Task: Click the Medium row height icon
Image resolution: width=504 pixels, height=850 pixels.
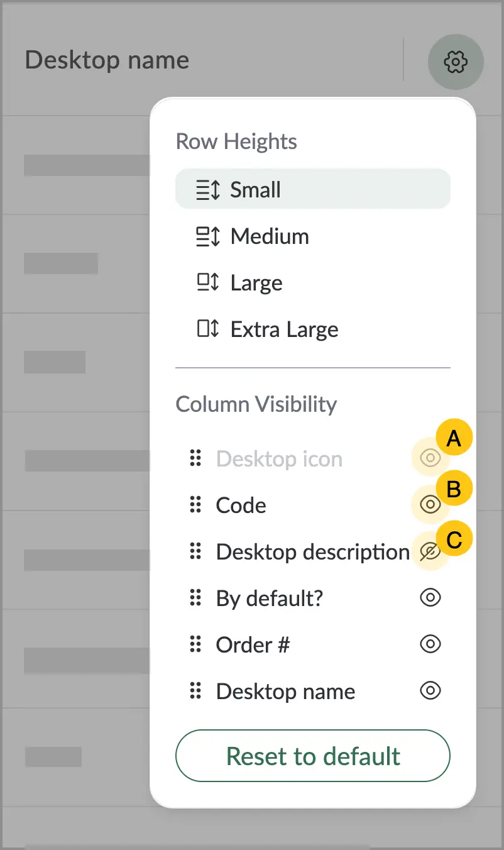Action: 208,236
